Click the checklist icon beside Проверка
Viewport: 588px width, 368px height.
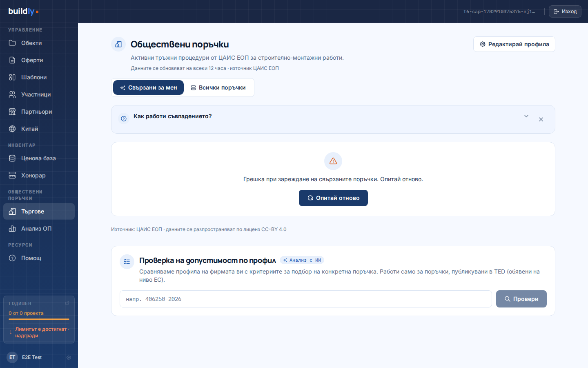pyautogui.click(x=127, y=262)
